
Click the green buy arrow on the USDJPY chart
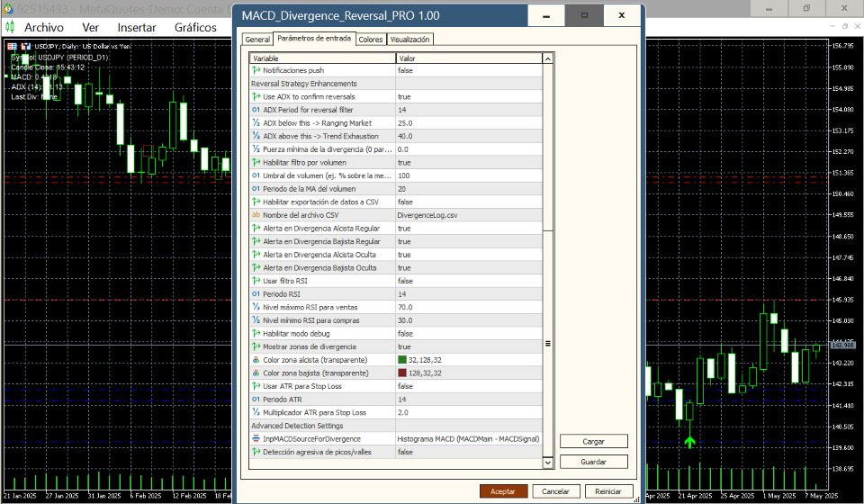(x=689, y=441)
